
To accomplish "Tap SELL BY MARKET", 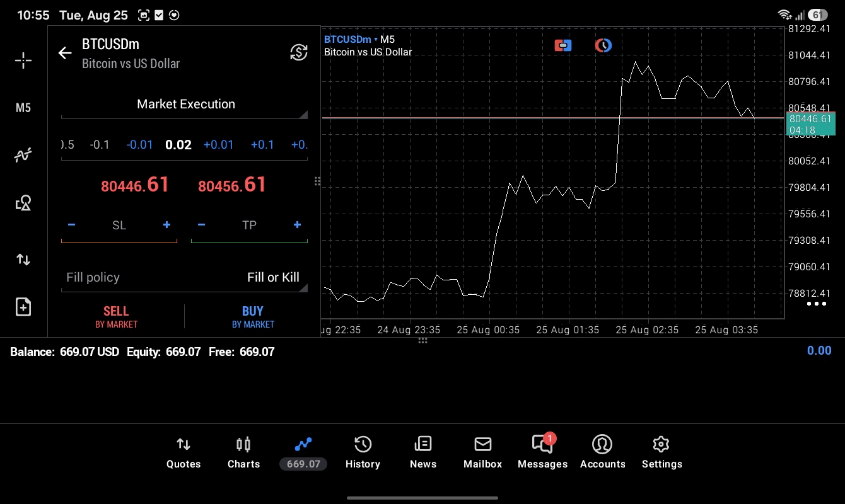I will 116,316.
